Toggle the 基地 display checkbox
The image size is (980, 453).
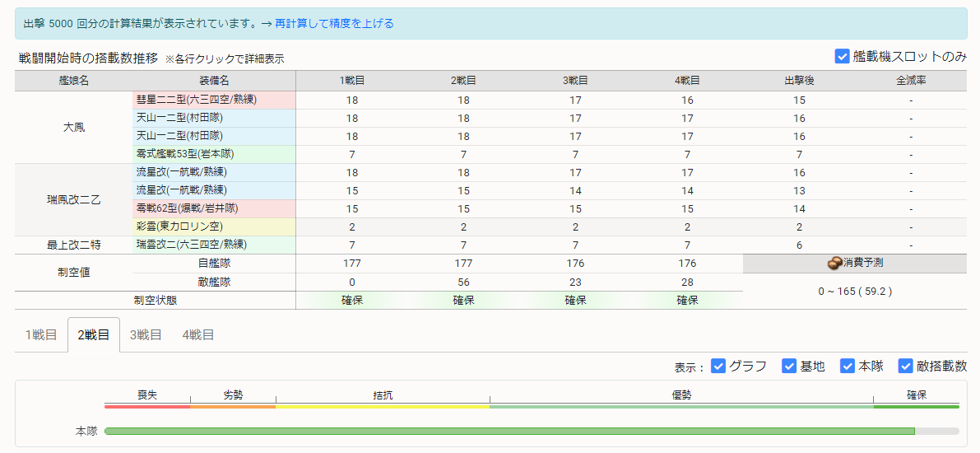pos(789,366)
